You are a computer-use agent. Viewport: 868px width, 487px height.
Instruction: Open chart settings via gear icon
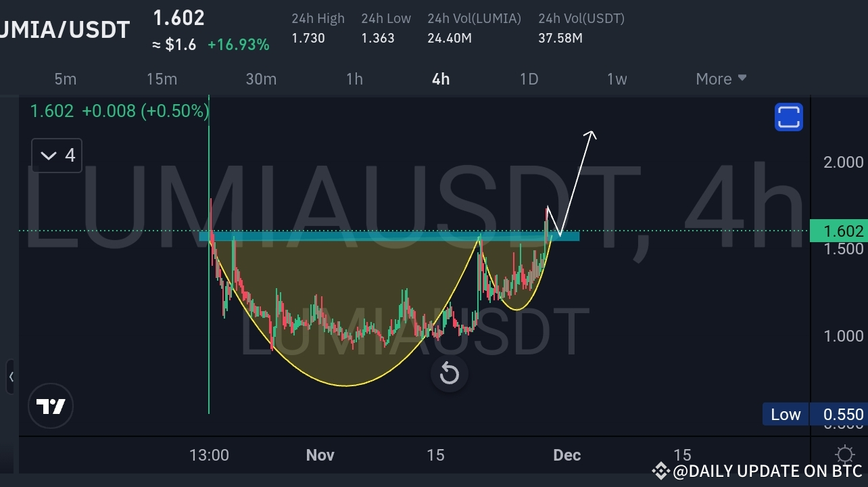coord(844,455)
